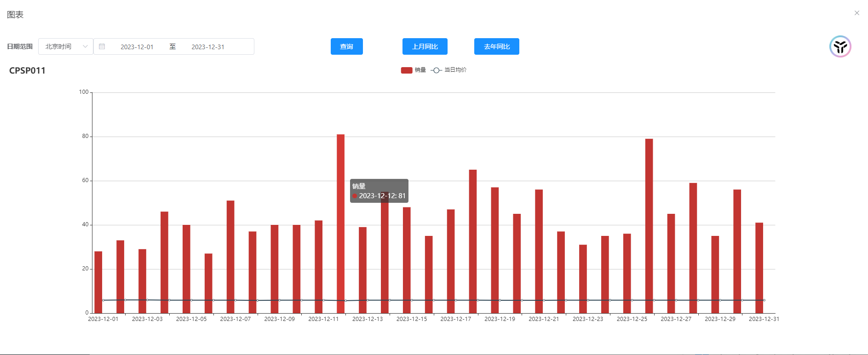The height and width of the screenshot is (355, 868).
Task: Toggle the 当日均价 legend series
Action: point(455,70)
